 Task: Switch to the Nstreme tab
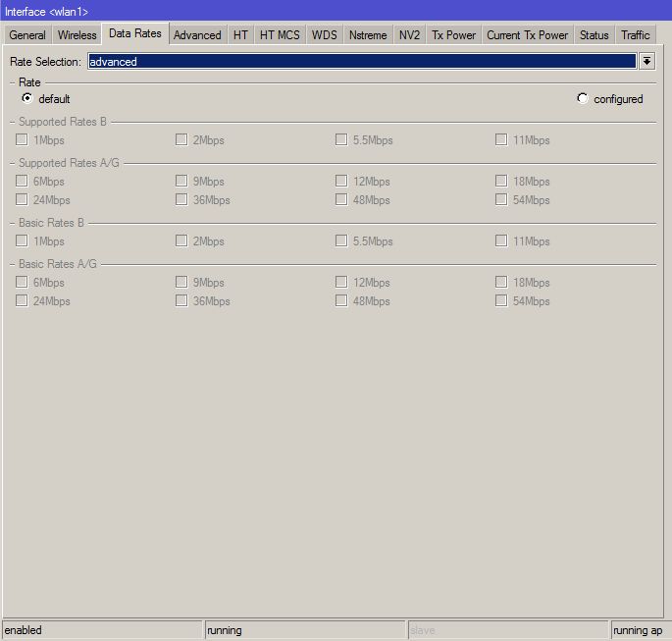(368, 35)
